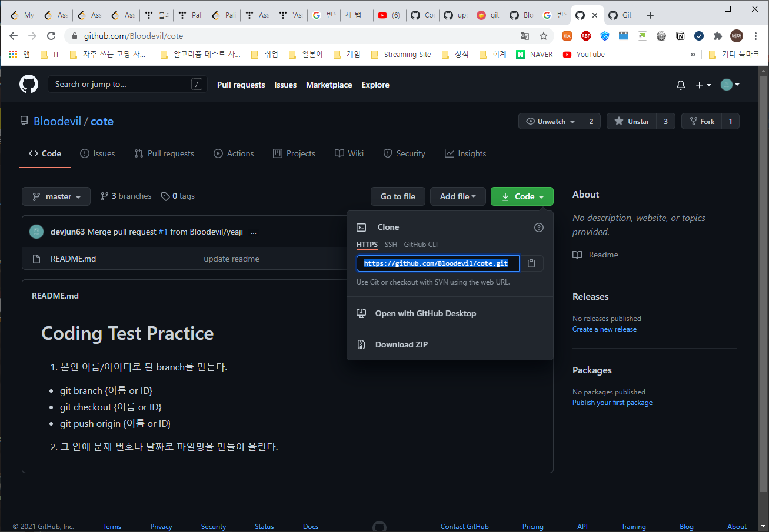Screen dimensions: 769x532
Task: Open the master branch dropdown
Action: [56, 196]
